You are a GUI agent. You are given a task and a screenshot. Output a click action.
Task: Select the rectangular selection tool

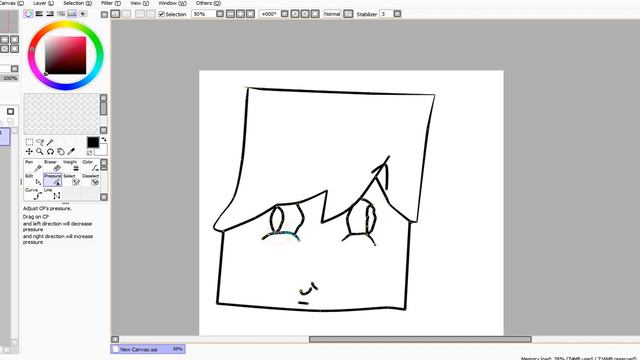[29, 142]
